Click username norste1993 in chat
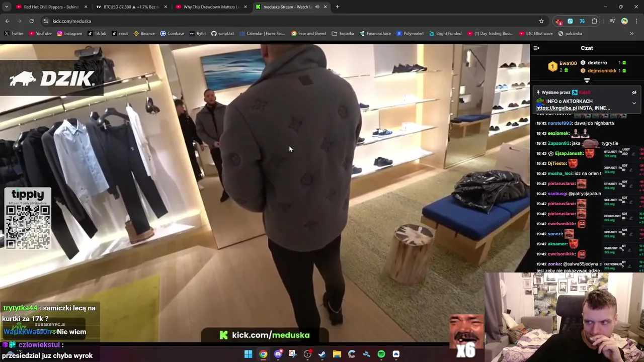The height and width of the screenshot is (362, 644). click(560, 123)
